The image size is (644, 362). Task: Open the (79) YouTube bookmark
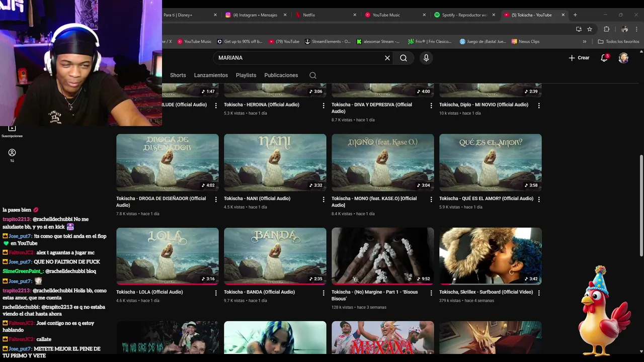[284, 42]
